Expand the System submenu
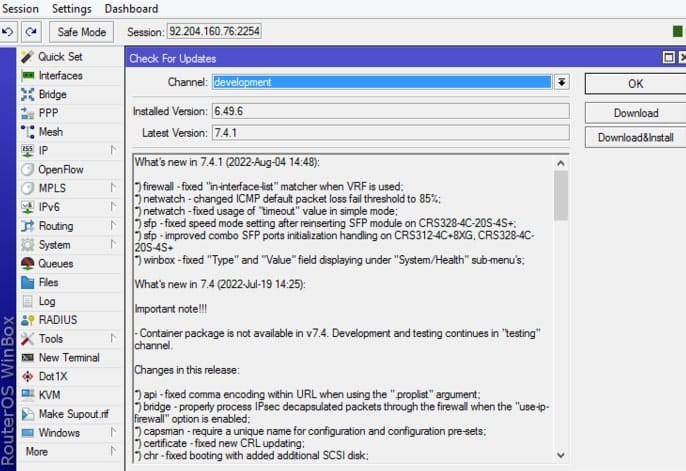 [54, 245]
